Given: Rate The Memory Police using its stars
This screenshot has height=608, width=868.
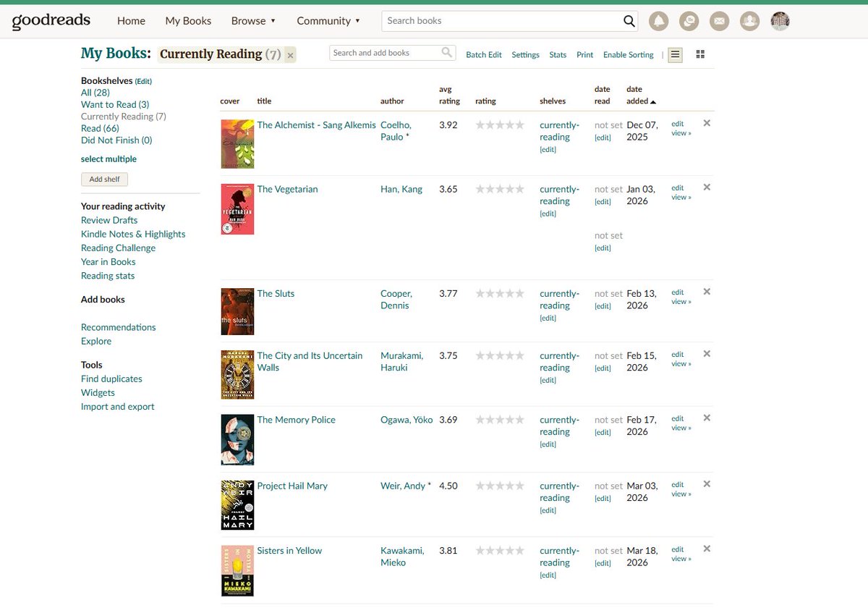Looking at the screenshot, I should (x=500, y=419).
